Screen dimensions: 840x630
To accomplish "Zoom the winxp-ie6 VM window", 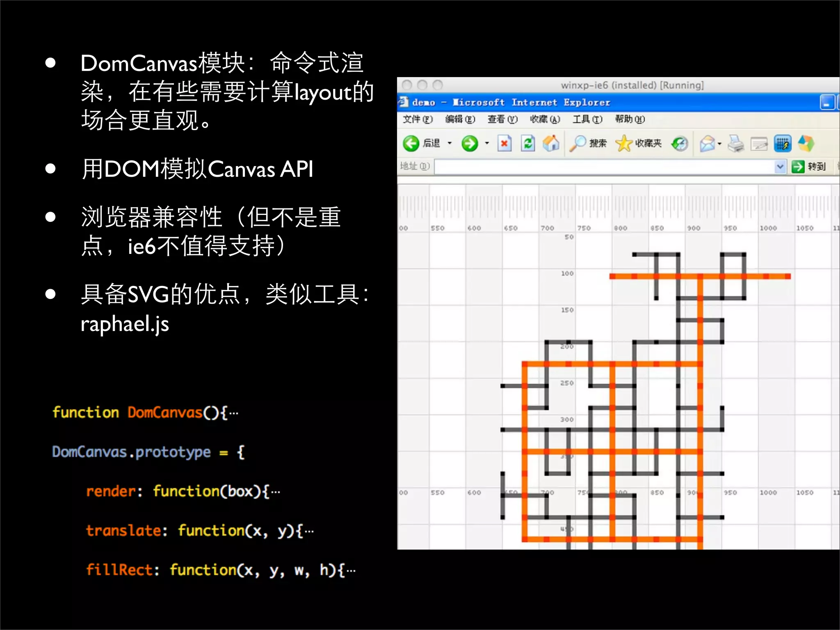I will 438,85.
